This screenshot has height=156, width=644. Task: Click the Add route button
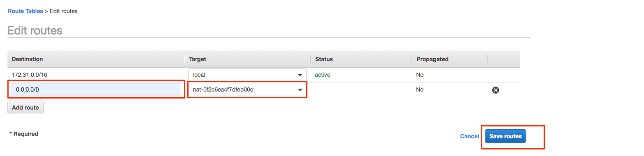pyautogui.click(x=26, y=108)
